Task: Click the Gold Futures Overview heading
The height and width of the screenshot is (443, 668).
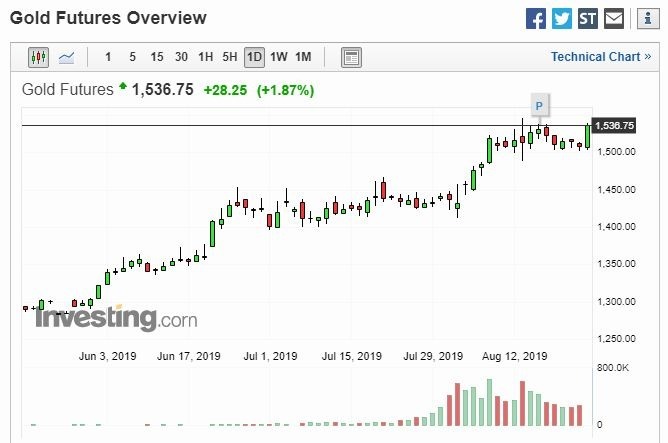Action: pyautogui.click(x=108, y=18)
